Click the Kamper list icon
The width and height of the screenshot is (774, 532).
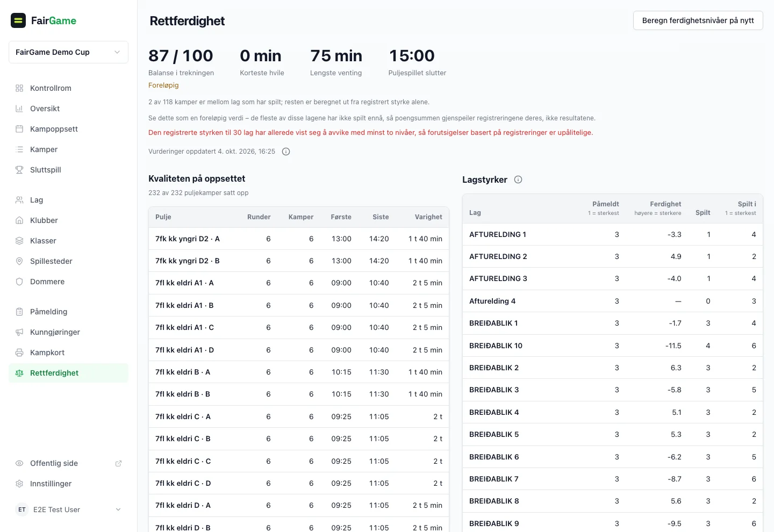click(x=19, y=149)
